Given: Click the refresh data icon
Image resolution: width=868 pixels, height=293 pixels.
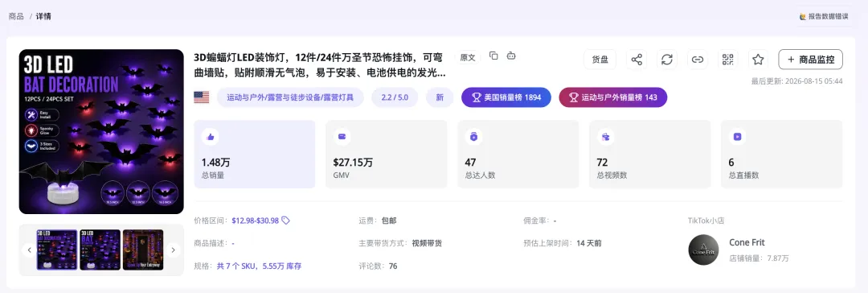Looking at the screenshot, I should [x=667, y=60].
